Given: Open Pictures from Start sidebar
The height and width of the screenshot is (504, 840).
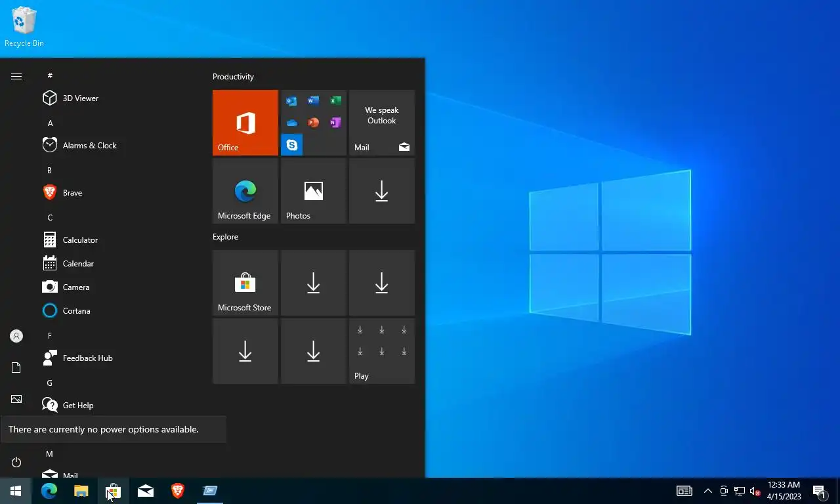Looking at the screenshot, I should 16,399.
